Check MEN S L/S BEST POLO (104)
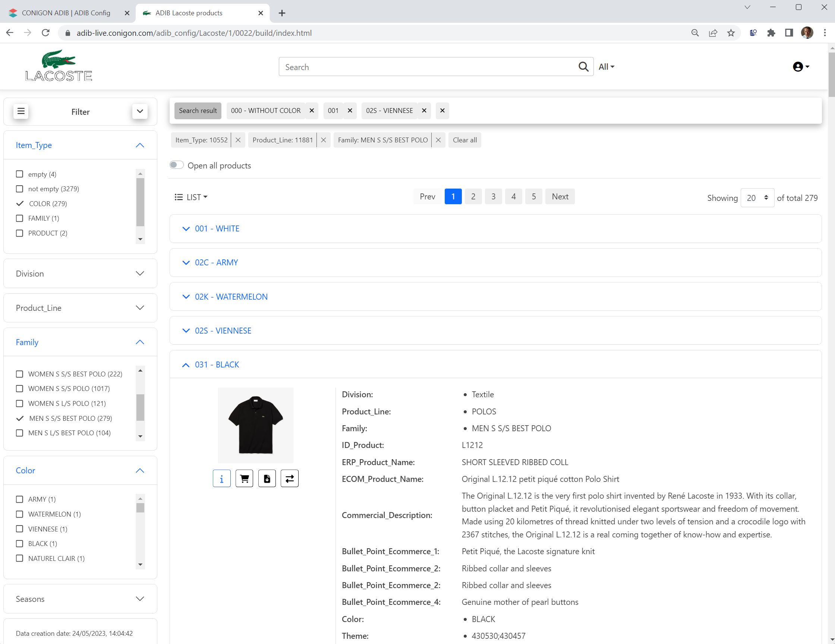 point(19,433)
